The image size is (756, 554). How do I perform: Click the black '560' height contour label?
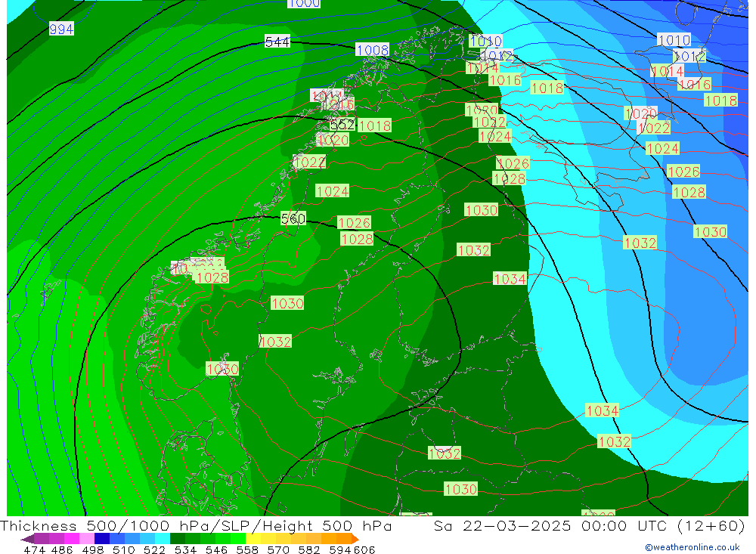click(293, 219)
